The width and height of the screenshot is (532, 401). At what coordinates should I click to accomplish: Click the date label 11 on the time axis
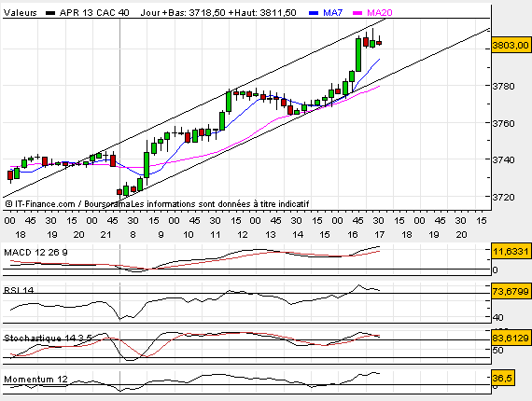point(216,235)
